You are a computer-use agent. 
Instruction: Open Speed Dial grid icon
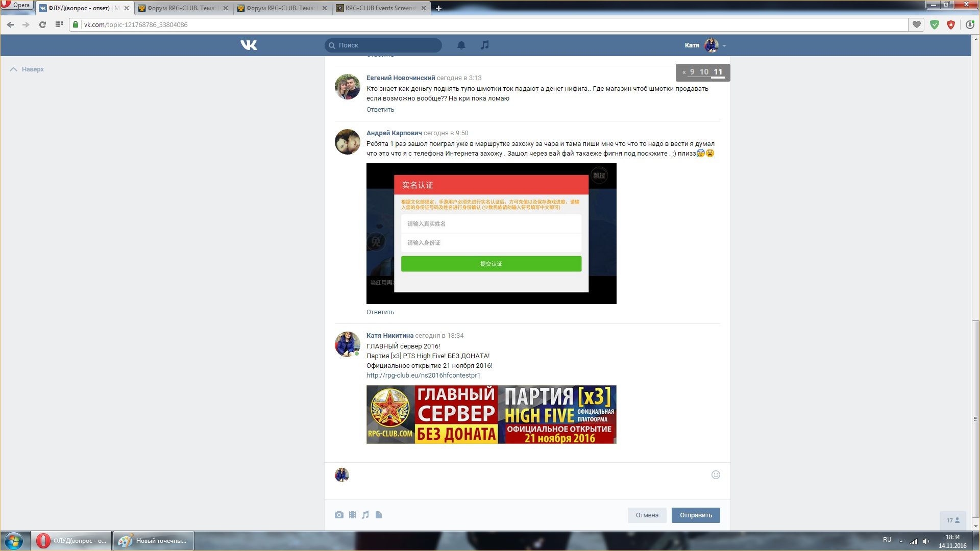pos(59,24)
